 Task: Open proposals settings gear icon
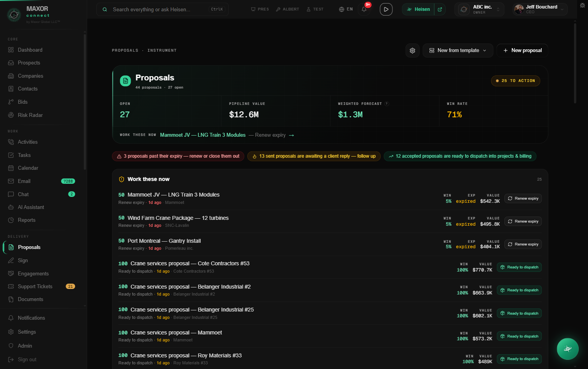click(412, 50)
